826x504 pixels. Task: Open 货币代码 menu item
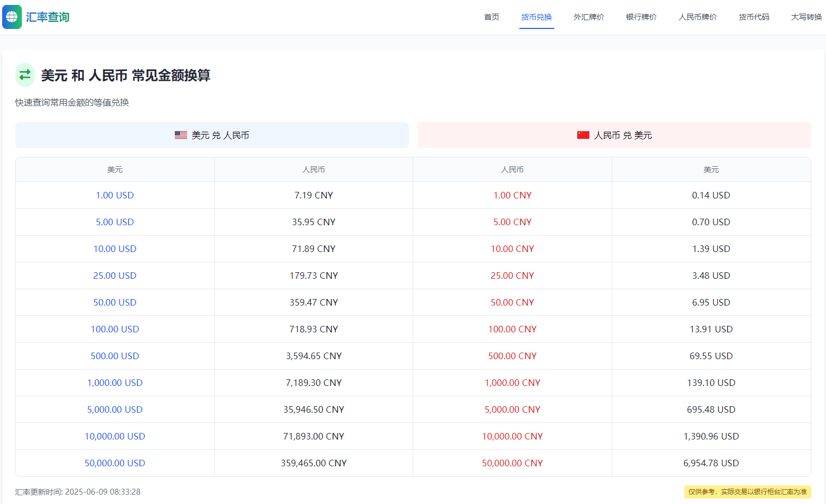(754, 17)
